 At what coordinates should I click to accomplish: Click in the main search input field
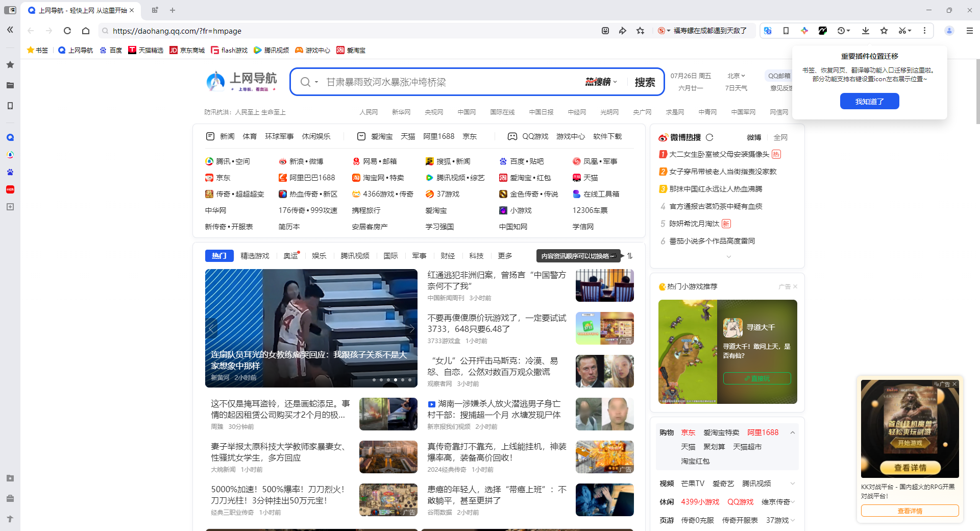pyautogui.click(x=449, y=82)
